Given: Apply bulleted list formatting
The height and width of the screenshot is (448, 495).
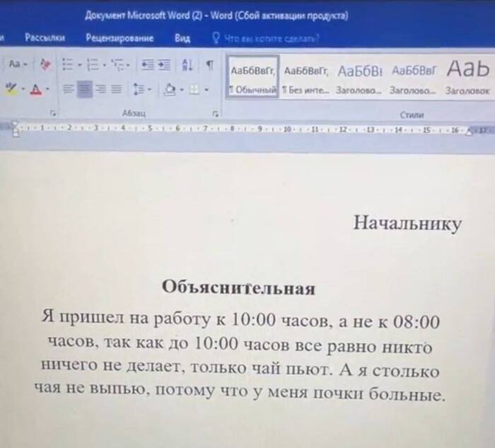Looking at the screenshot, I should tap(68, 64).
